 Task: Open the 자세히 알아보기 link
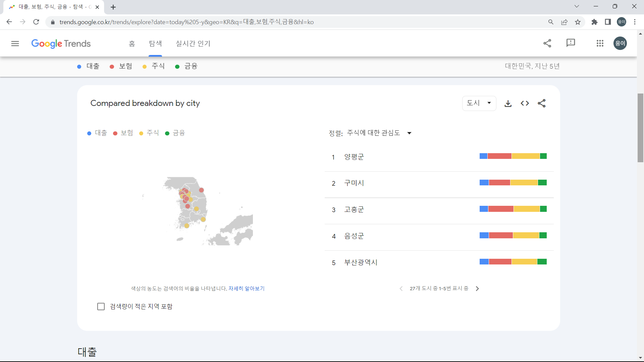(x=247, y=289)
